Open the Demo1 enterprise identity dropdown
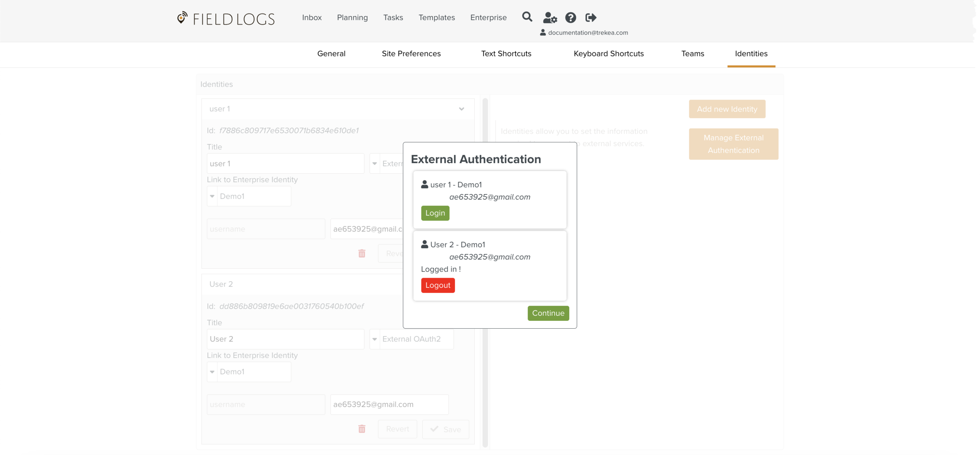The image size is (980, 455). (x=212, y=371)
